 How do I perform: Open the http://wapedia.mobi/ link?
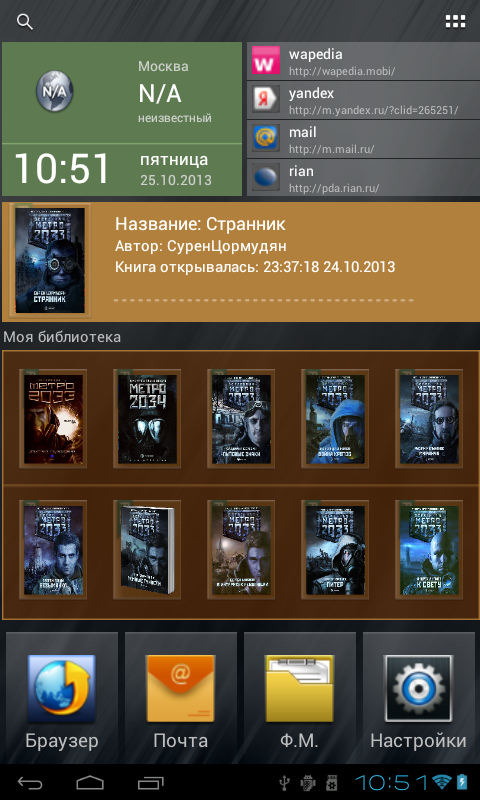[342, 71]
